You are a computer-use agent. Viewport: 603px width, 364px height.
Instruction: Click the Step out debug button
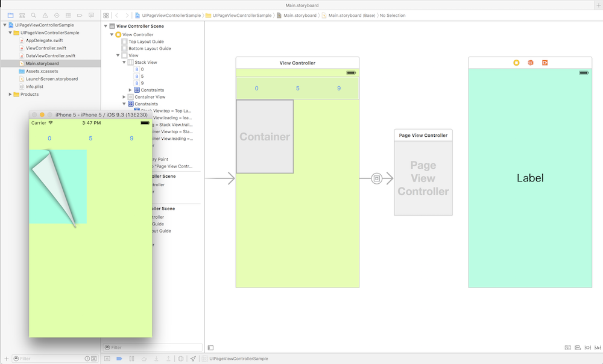pos(168,359)
